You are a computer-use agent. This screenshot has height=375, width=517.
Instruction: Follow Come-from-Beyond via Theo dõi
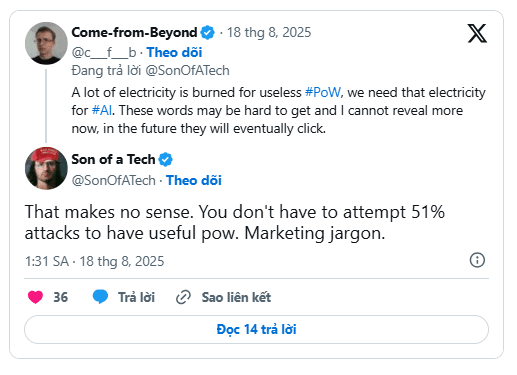point(174,52)
